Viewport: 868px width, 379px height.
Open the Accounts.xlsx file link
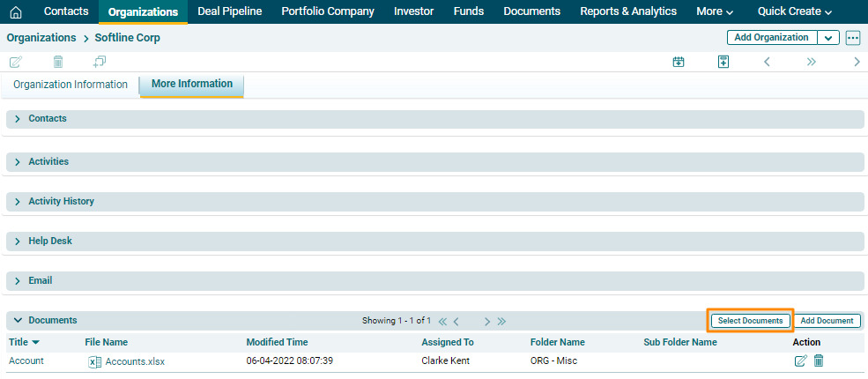tap(134, 361)
